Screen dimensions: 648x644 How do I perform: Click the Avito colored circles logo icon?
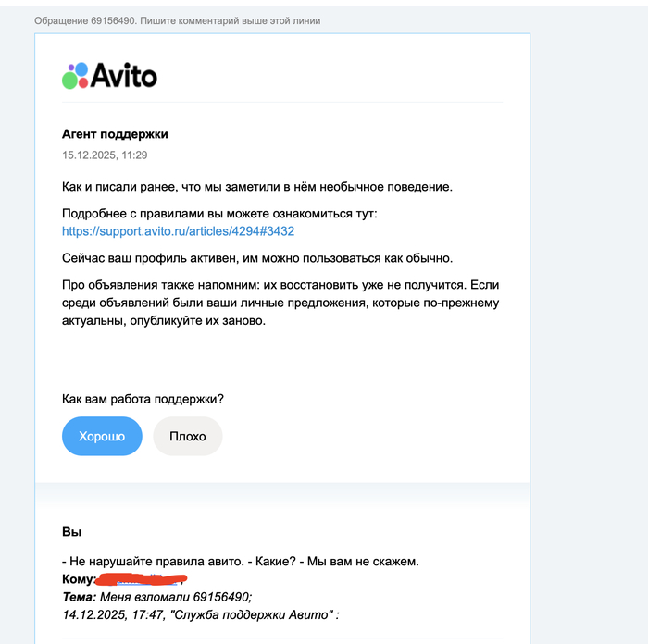tap(75, 76)
